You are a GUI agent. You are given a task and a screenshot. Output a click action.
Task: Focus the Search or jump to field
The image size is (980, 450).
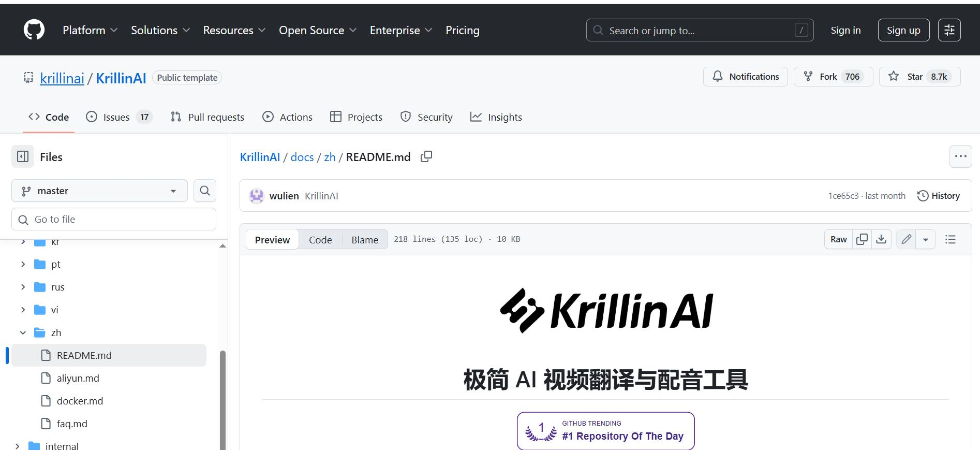point(700,30)
